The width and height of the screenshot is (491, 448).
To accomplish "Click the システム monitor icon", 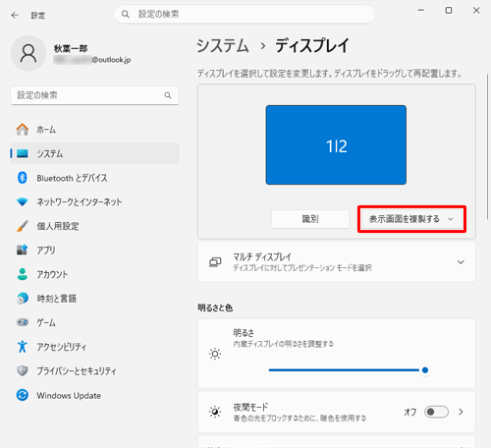I will coord(23,153).
